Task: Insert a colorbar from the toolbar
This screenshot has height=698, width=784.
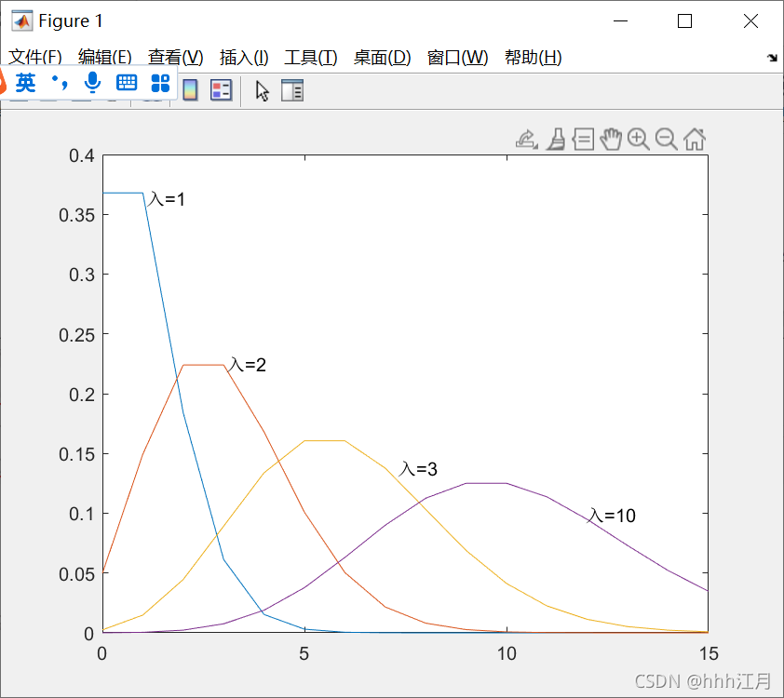Action: point(190,90)
